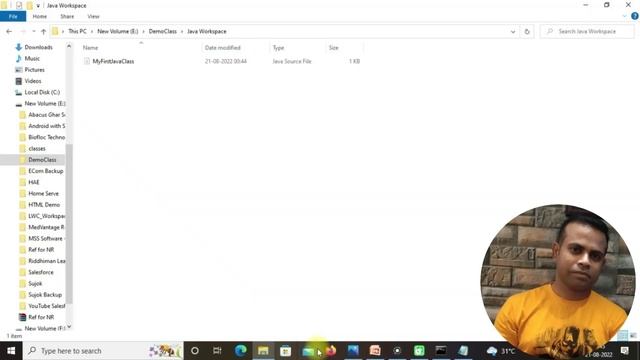
Task: Open the View ribbon tab
Action: pos(93,16)
